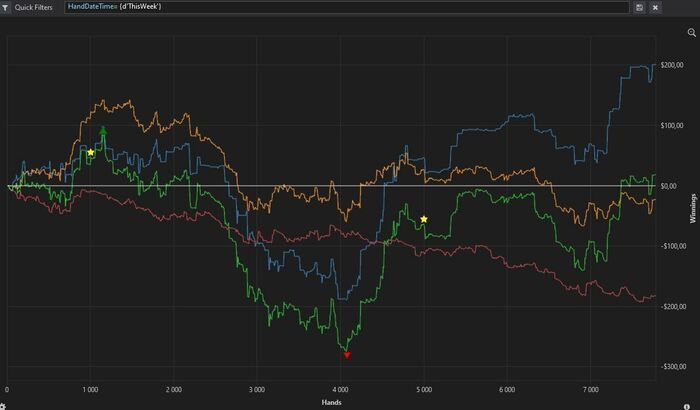Click the $0,00 axis label
The height and width of the screenshot is (410, 700).
click(668, 186)
